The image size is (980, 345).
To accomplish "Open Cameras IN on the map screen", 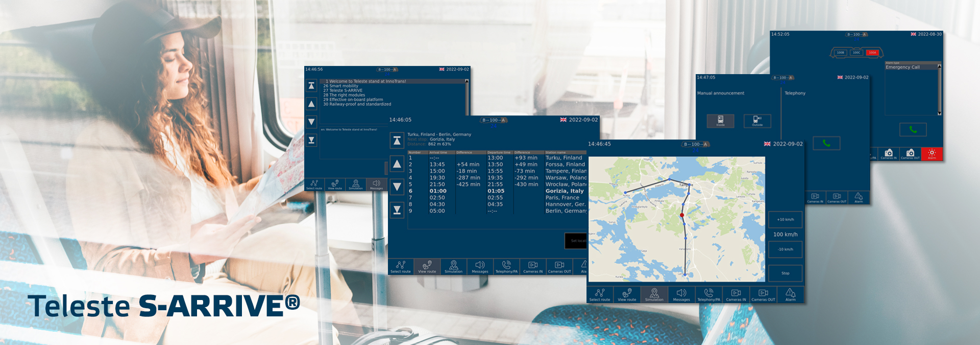I will [736, 294].
